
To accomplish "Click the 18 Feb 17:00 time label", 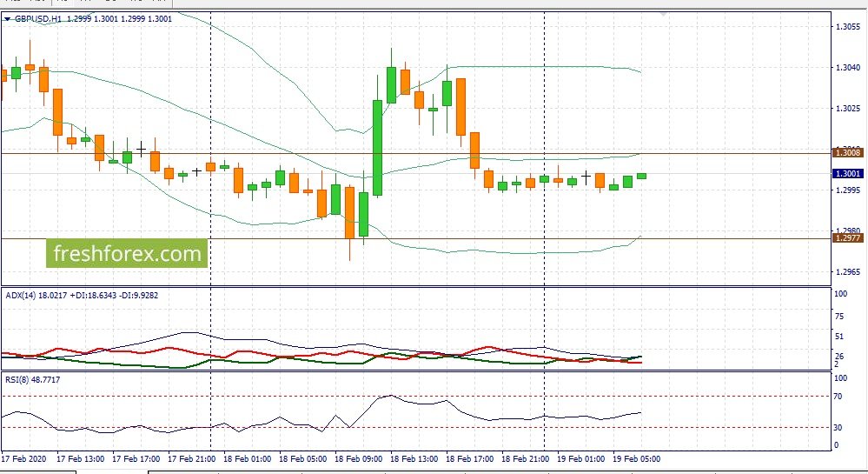I will click(x=469, y=459).
